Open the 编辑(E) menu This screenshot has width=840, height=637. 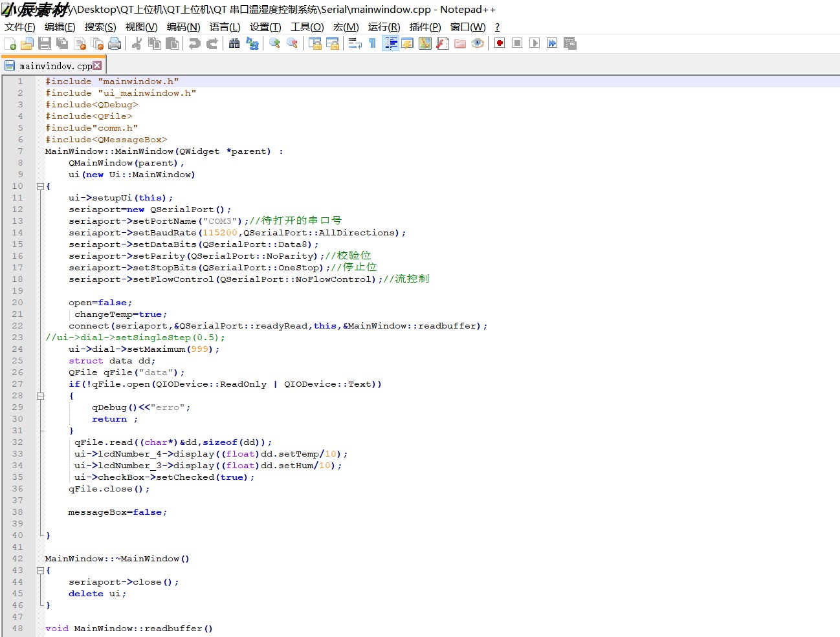point(60,27)
